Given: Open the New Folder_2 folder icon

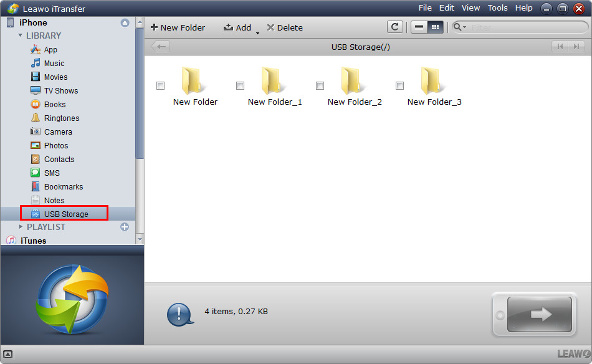Looking at the screenshot, I should click(352, 81).
